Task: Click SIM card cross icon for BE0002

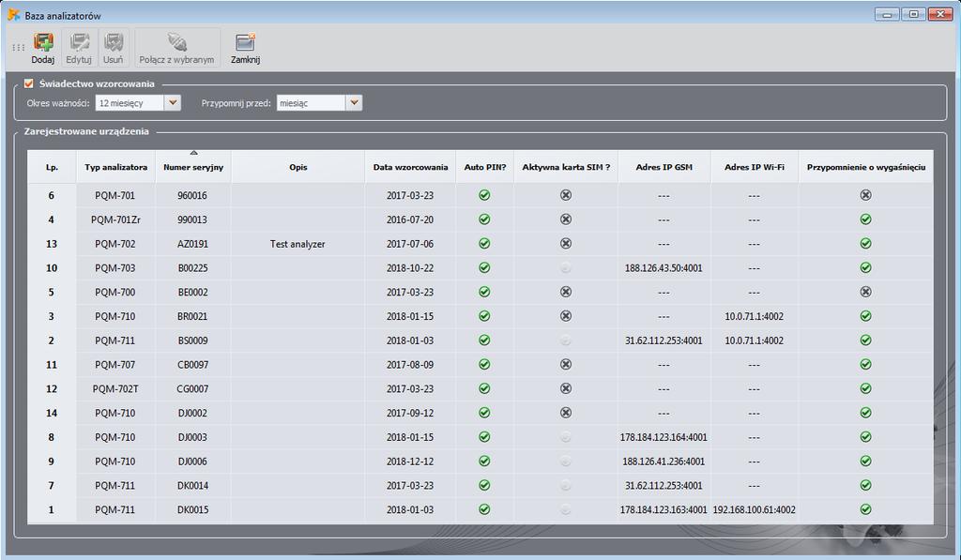Action: point(566,292)
